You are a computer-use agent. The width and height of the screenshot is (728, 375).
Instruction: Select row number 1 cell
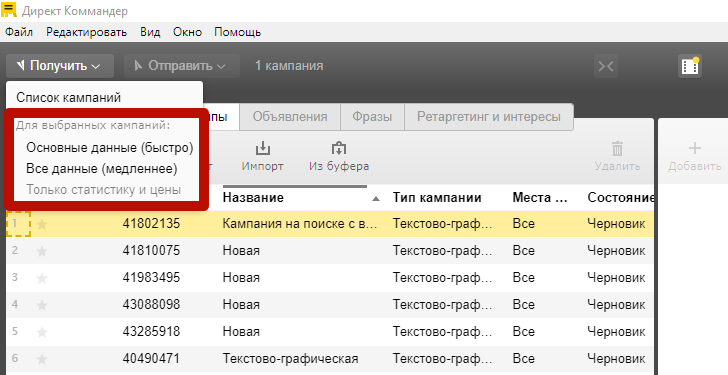pos(19,224)
